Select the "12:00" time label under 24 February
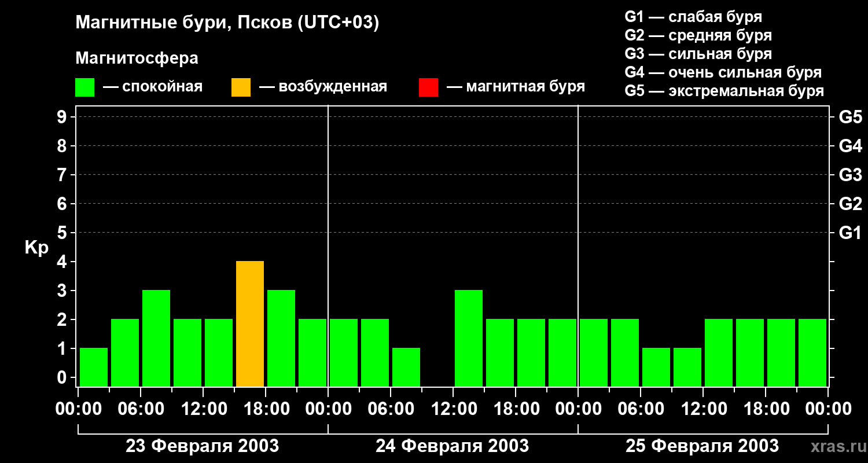Screen dimensions: 868x463 [x=453, y=409]
